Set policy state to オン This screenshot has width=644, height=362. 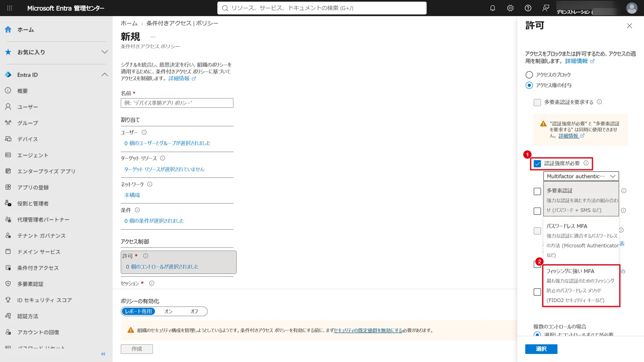tap(168, 311)
